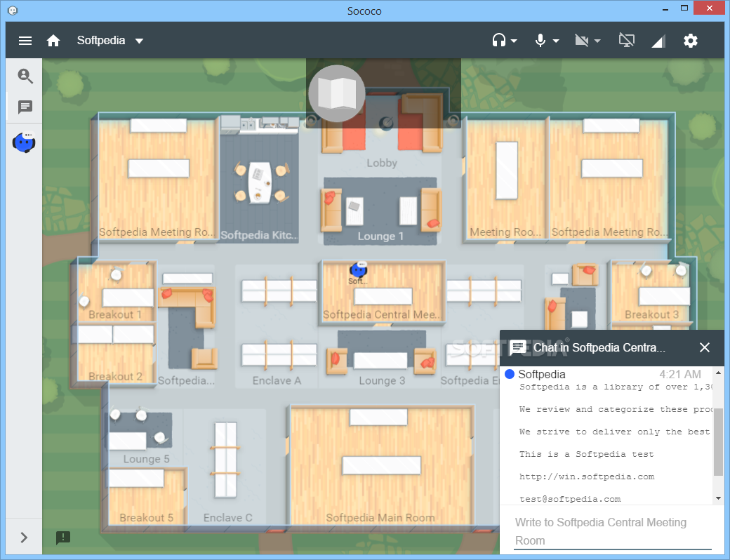Open the http://win.softpedia.com link
Image resolution: width=730 pixels, height=560 pixels.
click(x=587, y=476)
